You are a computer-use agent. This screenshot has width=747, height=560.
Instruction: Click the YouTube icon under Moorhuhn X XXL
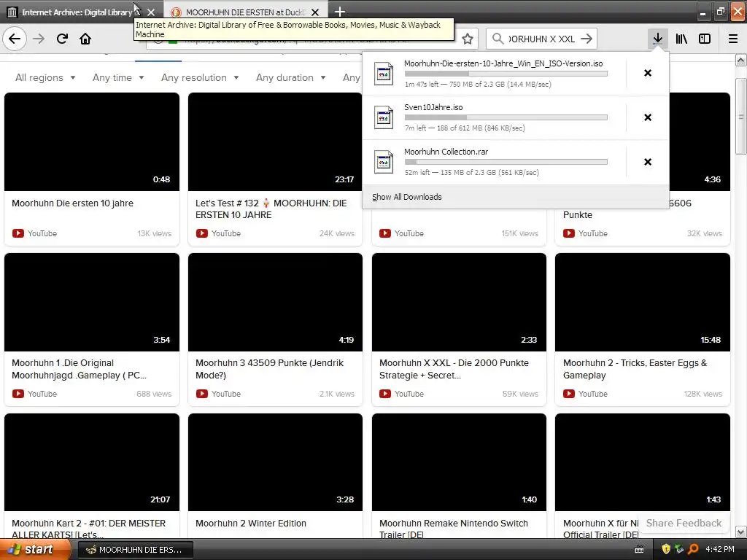tap(385, 394)
